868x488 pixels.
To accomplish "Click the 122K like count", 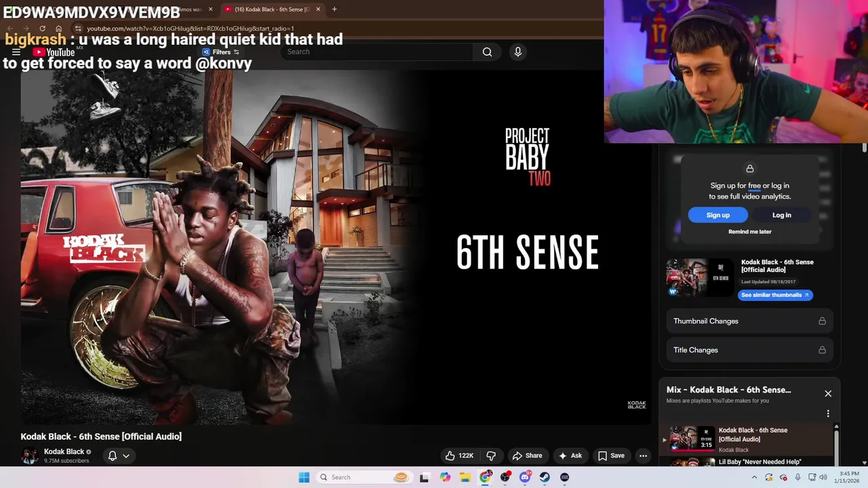I will (x=466, y=455).
